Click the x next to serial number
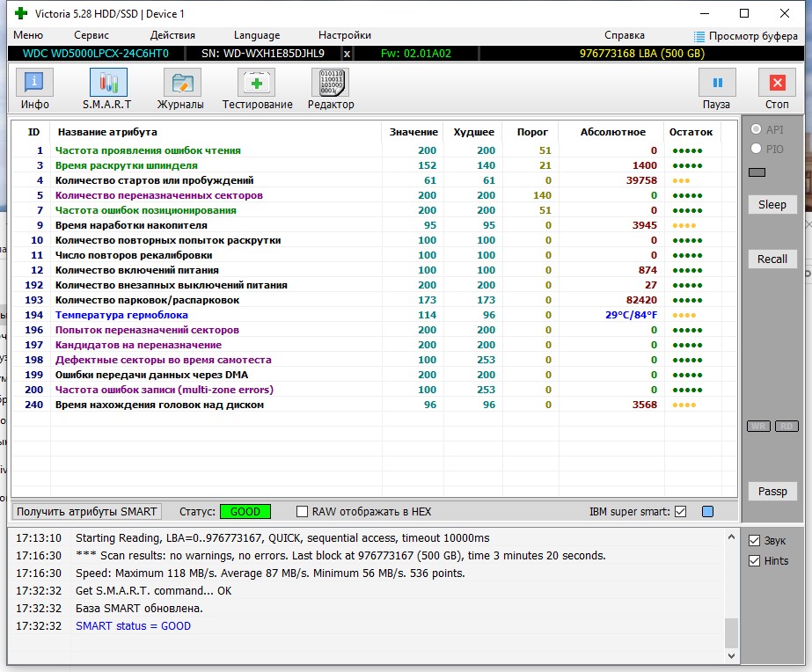This screenshot has width=812, height=672. click(347, 54)
